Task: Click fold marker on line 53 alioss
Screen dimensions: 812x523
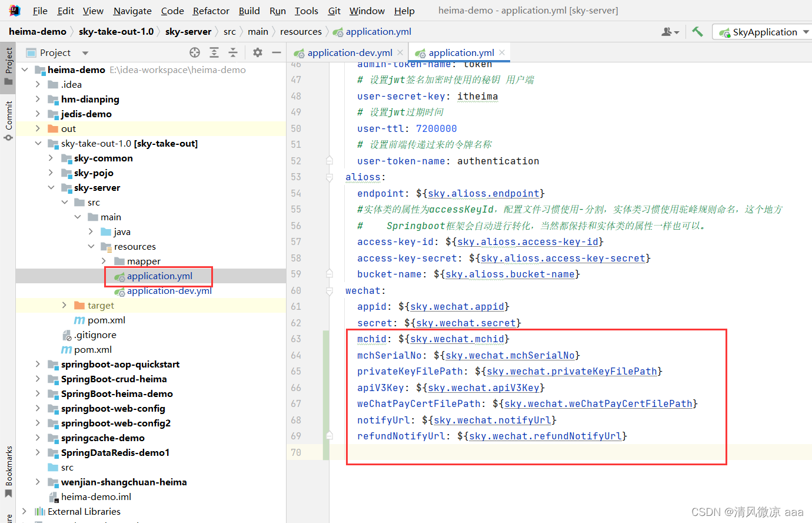Action: 330,177
